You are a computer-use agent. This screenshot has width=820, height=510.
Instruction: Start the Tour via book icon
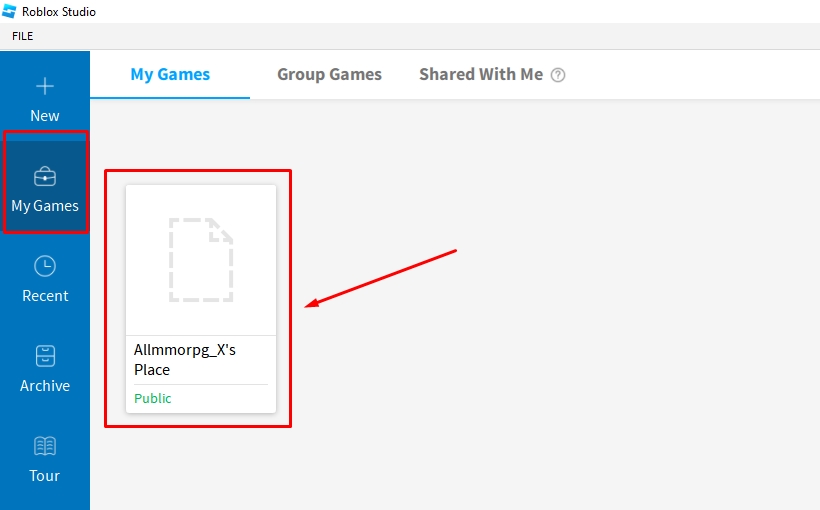click(x=45, y=446)
